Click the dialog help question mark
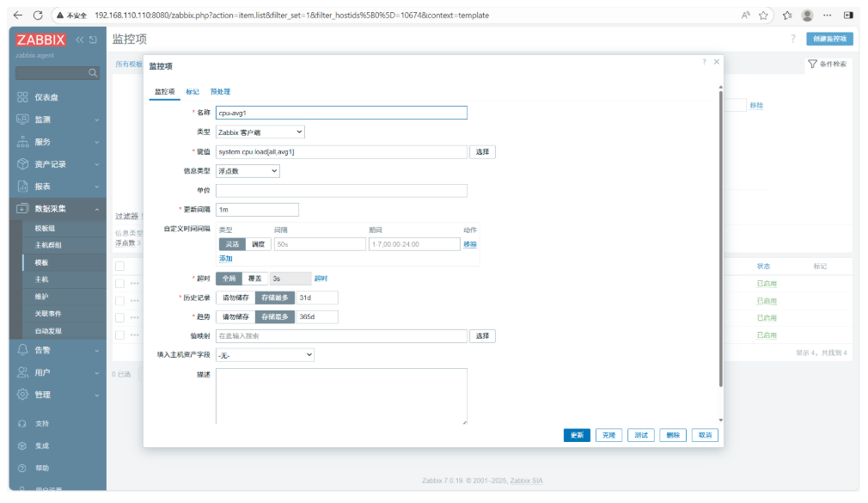868x503 pixels. 704,62
